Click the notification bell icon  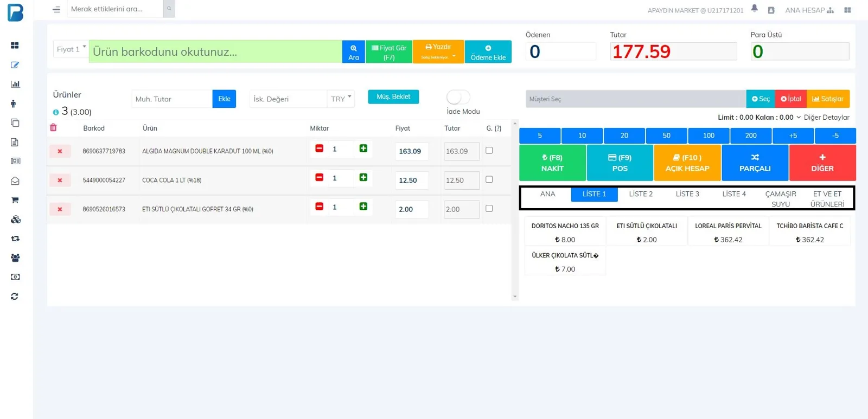(754, 8)
